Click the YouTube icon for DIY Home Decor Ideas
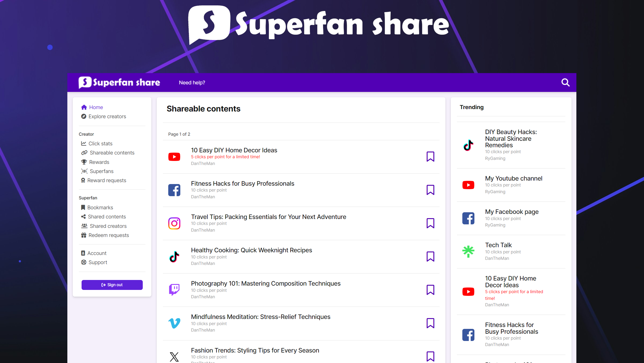 click(x=174, y=157)
